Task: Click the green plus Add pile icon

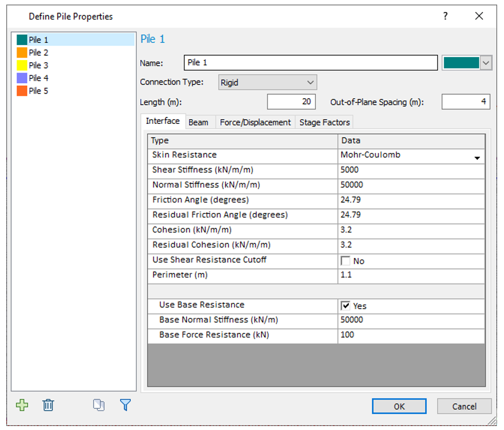Action: pos(22,405)
